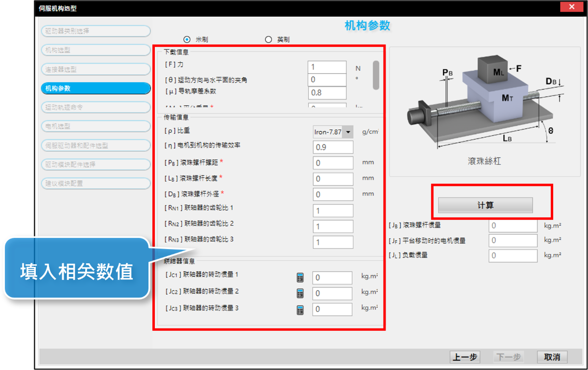Image resolution: width=588 pixels, height=370 pixels.
Task: Select the 机构参数 step
Action: [95, 89]
